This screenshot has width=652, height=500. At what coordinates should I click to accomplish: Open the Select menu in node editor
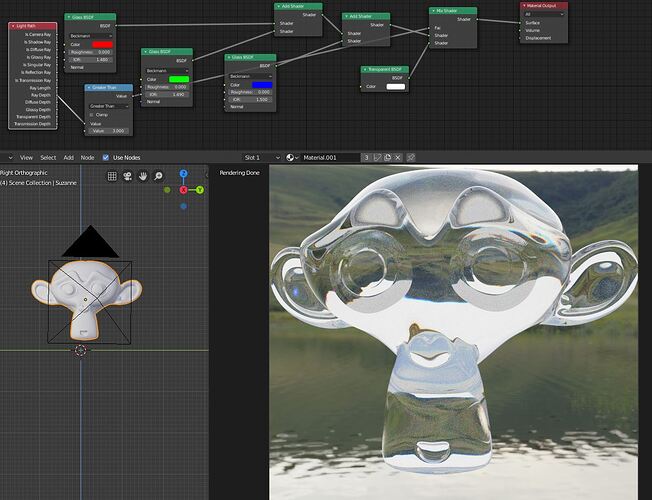(x=48, y=158)
